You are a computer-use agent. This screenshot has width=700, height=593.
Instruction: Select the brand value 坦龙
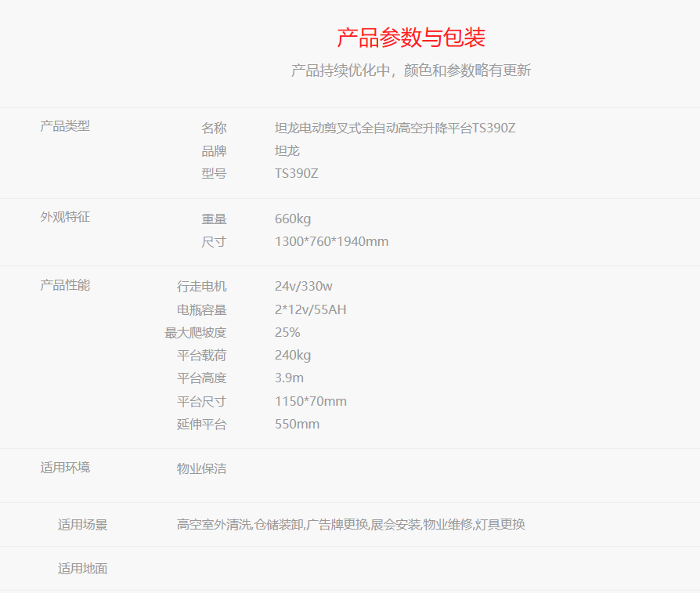[287, 151]
